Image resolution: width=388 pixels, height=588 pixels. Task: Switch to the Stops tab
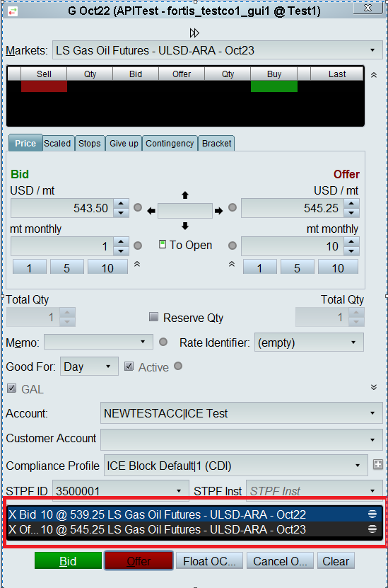[x=90, y=143]
